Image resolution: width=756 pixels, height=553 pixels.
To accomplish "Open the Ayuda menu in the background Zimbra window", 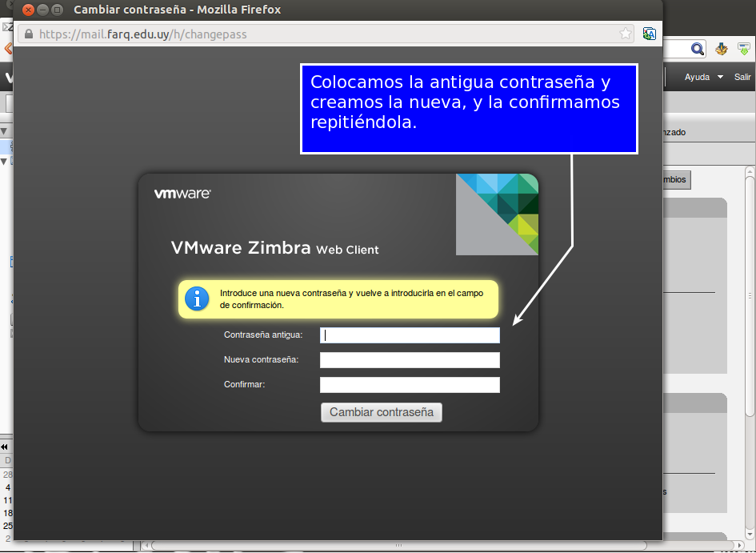I will 697,77.
